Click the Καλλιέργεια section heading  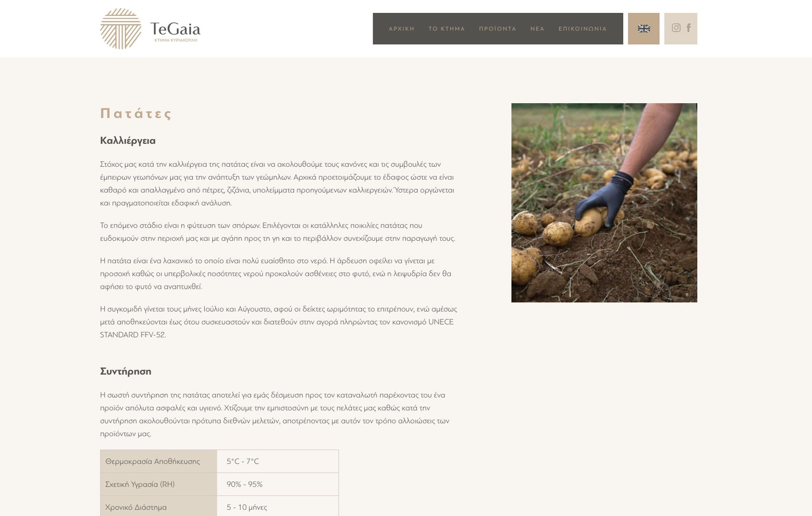point(128,140)
